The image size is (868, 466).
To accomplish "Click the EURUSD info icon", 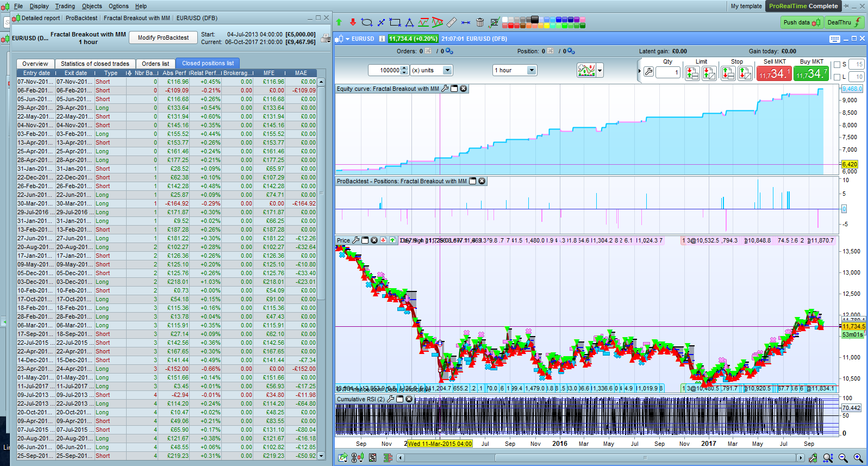I will pyautogui.click(x=382, y=39).
